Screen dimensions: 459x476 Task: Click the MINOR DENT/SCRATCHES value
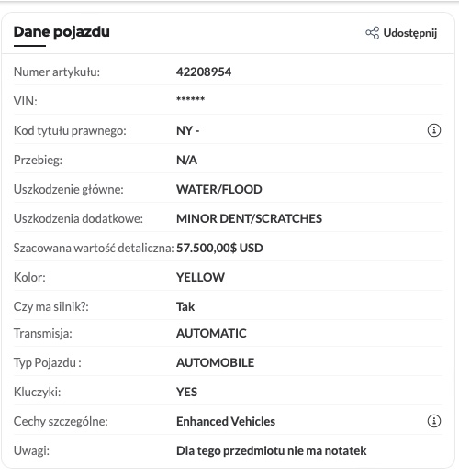point(249,218)
